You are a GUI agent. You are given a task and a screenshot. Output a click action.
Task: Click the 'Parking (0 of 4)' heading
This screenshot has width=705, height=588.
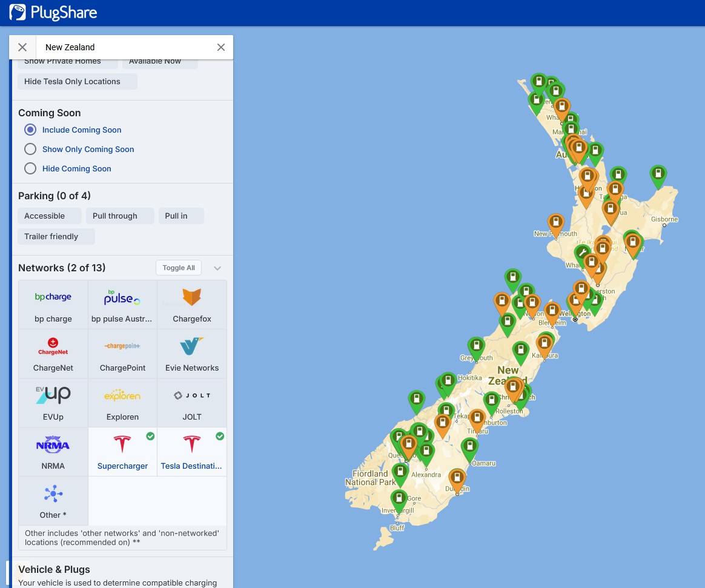click(x=55, y=196)
